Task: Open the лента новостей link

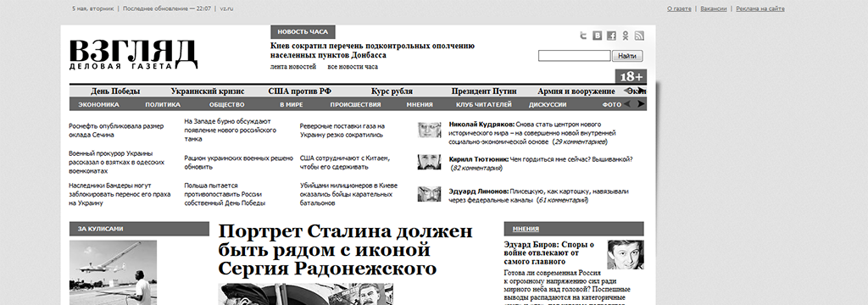Action: click(293, 67)
